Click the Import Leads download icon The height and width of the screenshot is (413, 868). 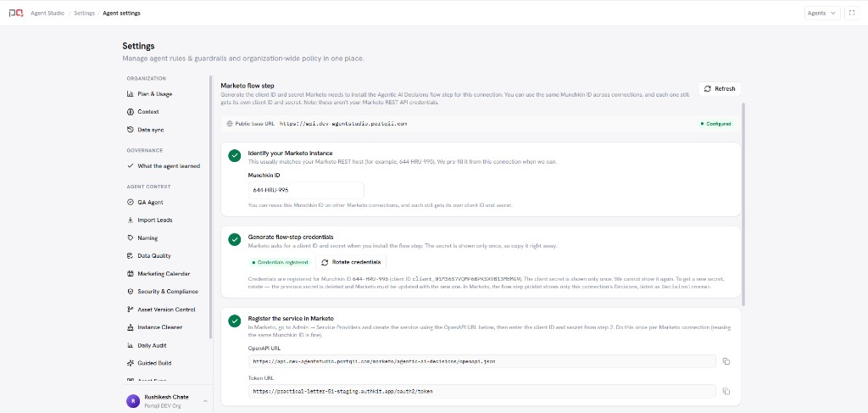click(x=130, y=220)
